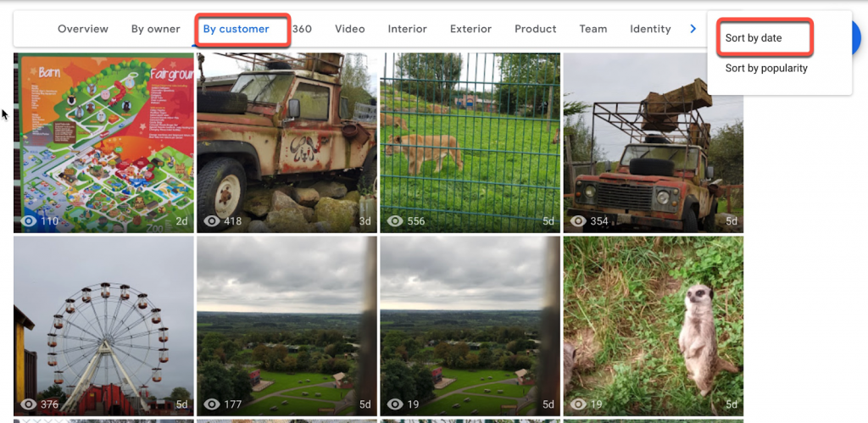Open the Overview tab
The image size is (868, 423).
point(83,29)
